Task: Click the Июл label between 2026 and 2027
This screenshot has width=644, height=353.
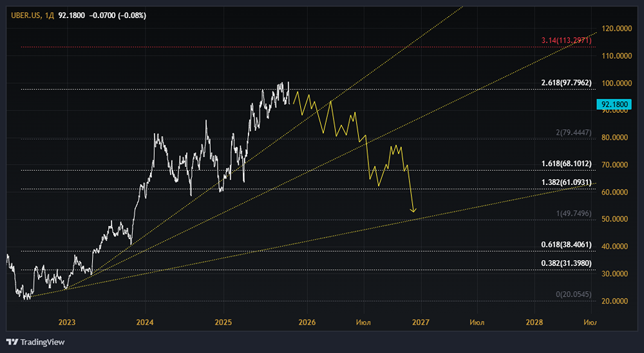Action: (363, 322)
